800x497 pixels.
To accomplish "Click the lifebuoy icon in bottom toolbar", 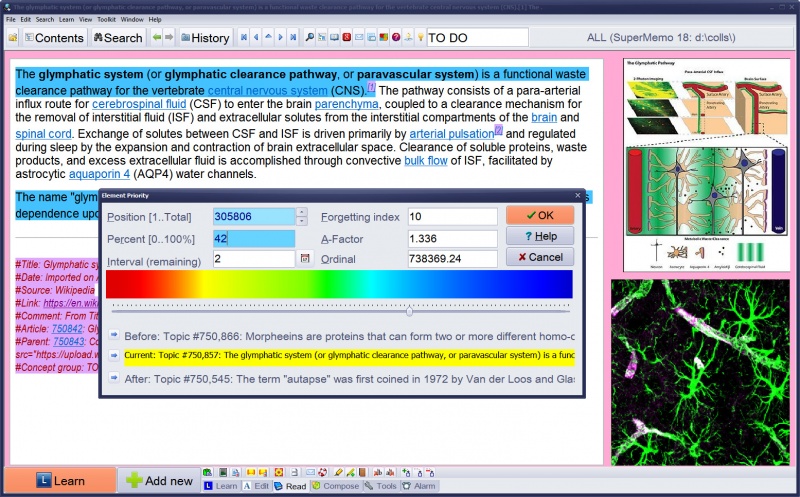I will [322, 473].
